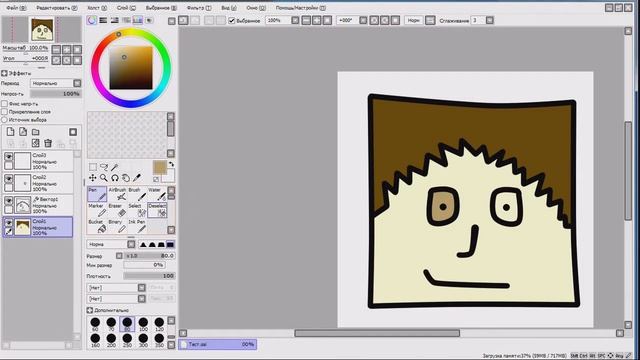Screen dimensions: 640x360
Task: Select brush size preset 100
Action: tap(143, 324)
